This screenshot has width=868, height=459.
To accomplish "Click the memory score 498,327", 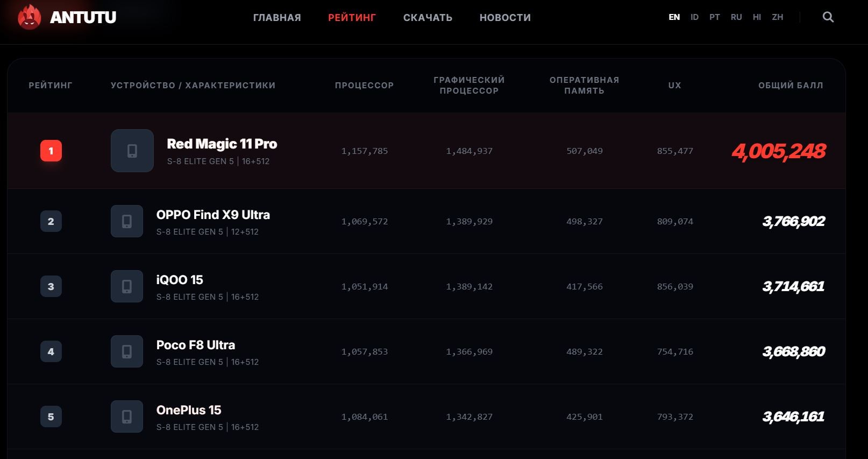I will coord(585,221).
